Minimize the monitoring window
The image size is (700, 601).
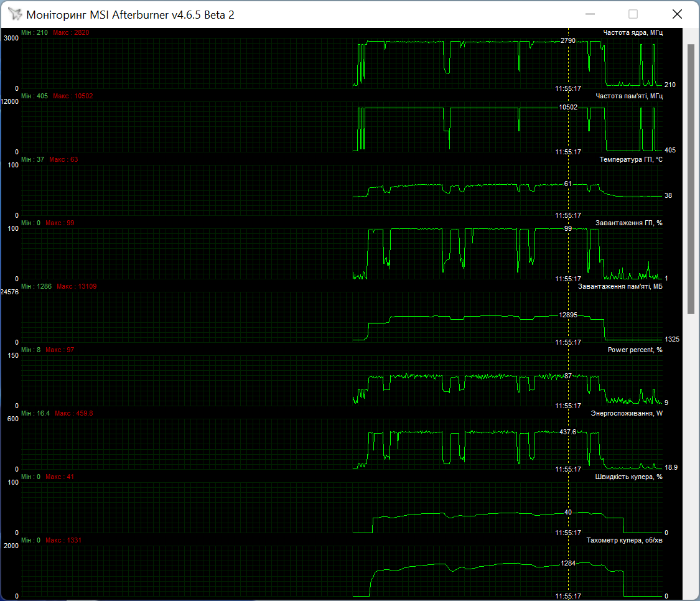[x=590, y=14]
